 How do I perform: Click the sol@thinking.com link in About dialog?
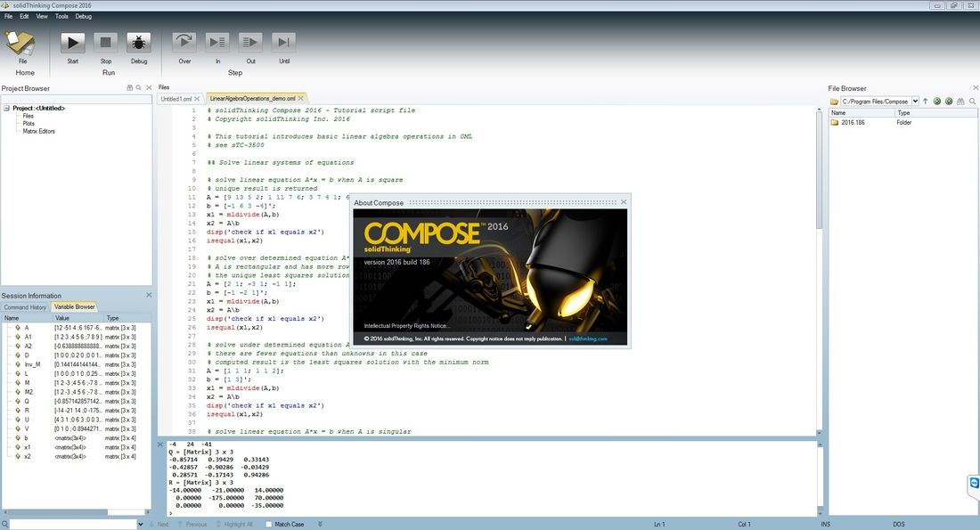pyautogui.click(x=588, y=338)
